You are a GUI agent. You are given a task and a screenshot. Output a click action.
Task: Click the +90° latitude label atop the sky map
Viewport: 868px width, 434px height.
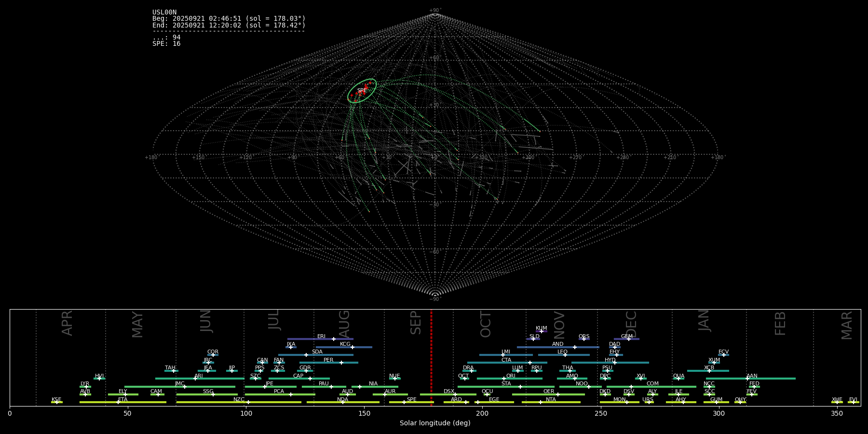point(435,11)
